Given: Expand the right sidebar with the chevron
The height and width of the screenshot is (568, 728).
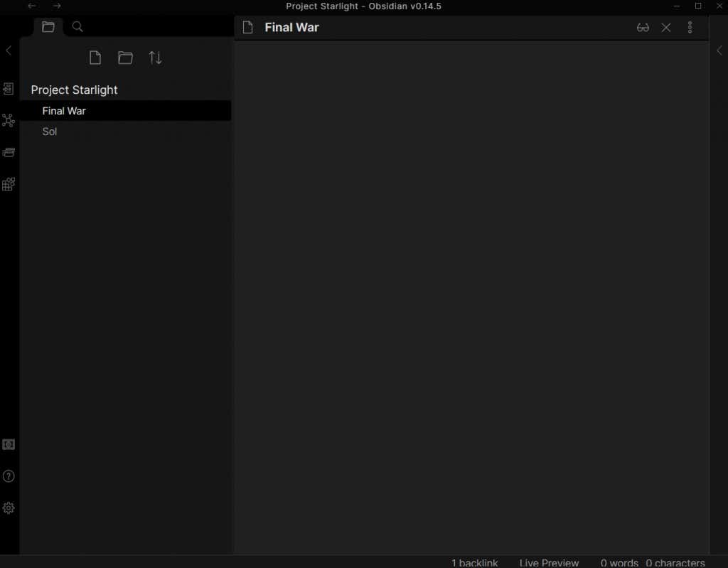Looking at the screenshot, I should click(719, 50).
